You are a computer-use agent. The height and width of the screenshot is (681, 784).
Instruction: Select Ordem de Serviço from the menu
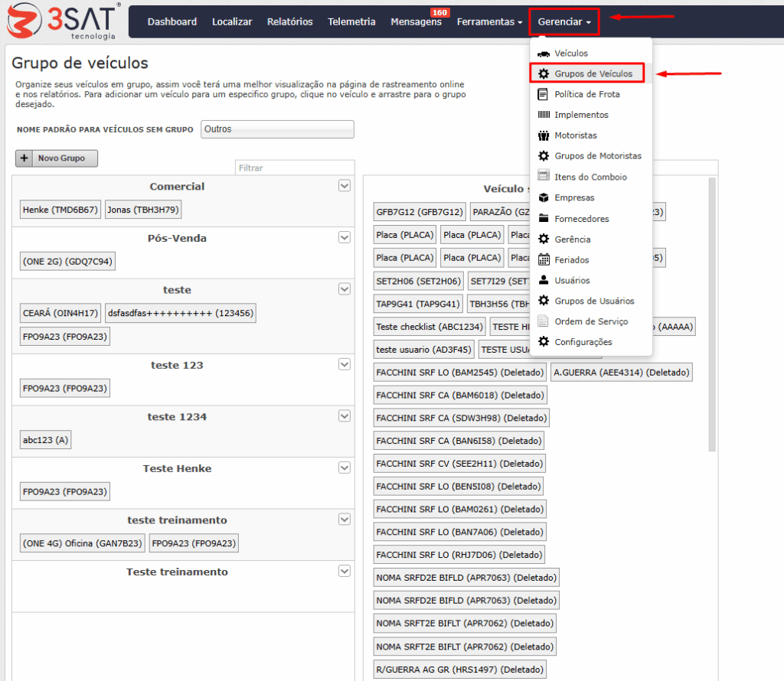point(590,321)
